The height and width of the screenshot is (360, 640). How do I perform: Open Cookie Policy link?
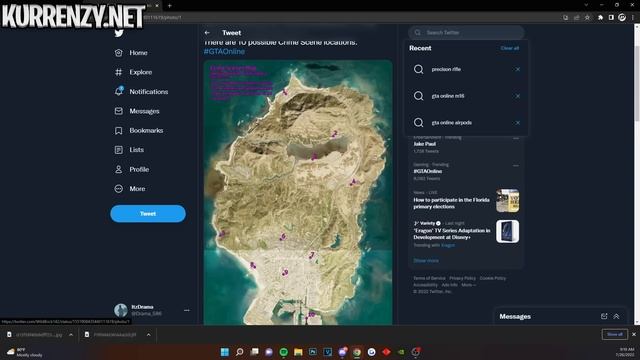(x=492, y=278)
